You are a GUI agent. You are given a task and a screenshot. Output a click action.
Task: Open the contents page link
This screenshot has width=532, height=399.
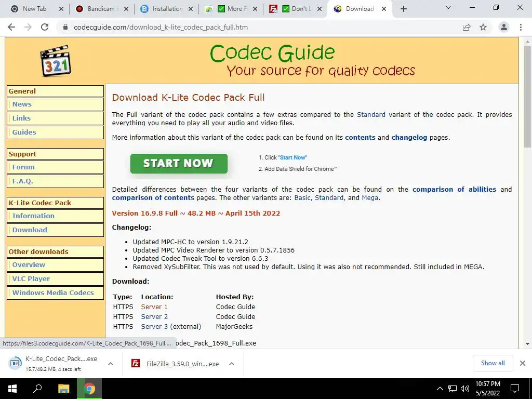coord(360,137)
